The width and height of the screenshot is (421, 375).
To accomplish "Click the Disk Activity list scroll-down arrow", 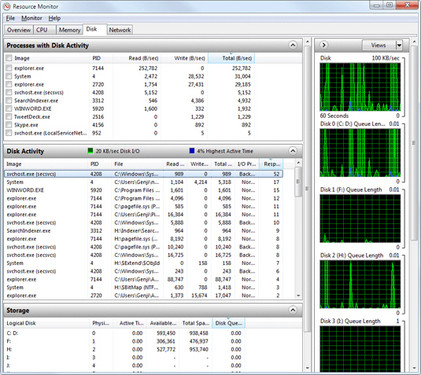I will 298,295.
